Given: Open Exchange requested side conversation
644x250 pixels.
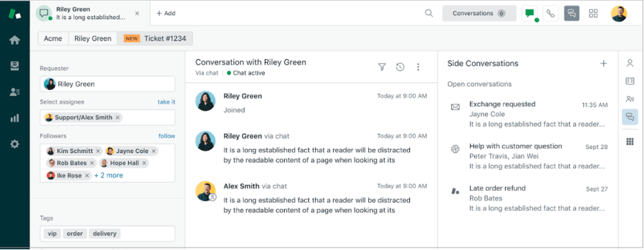Looking at the screenshot, I should tap(528, 114).
